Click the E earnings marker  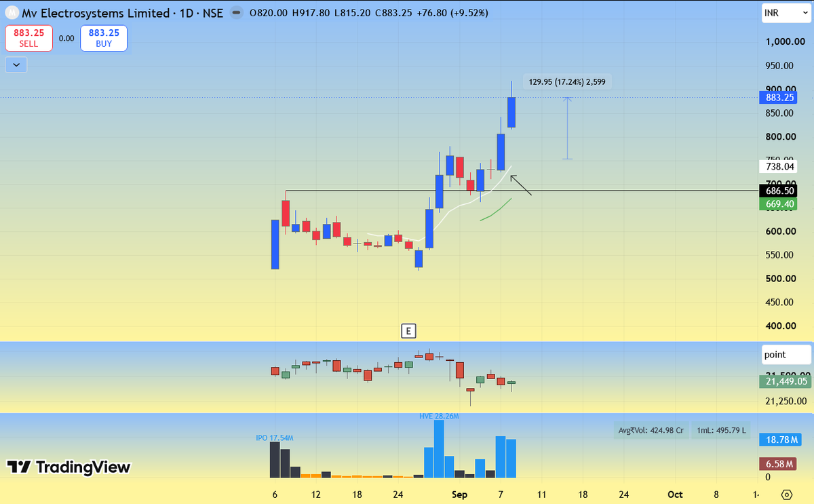pos(408,331)
